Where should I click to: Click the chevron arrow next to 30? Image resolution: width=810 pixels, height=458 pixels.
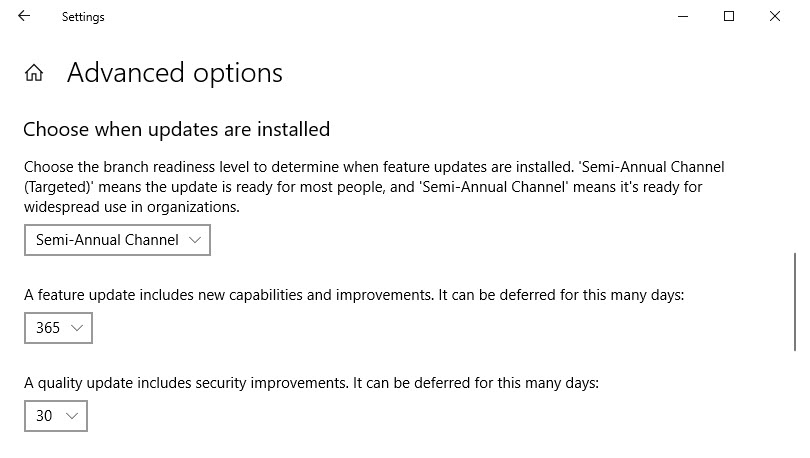coord(71,416)
